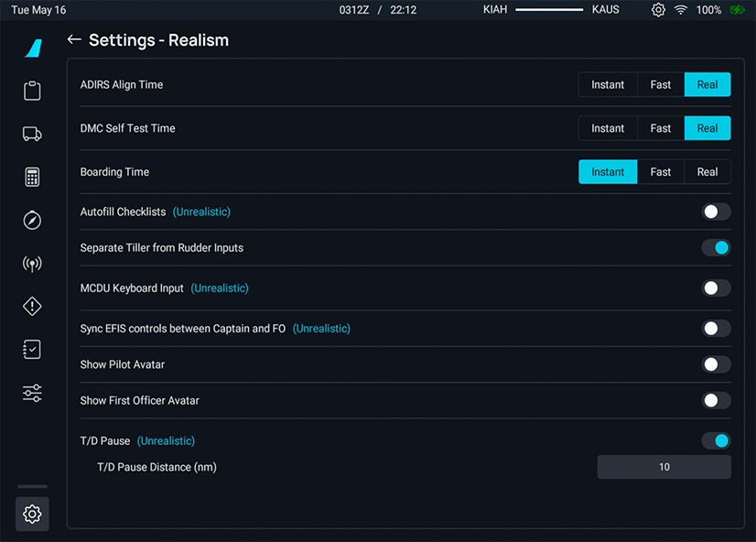
Task: Disable Separate Tiller from Rudder Inputs
Action: click(x=716, y=247)
